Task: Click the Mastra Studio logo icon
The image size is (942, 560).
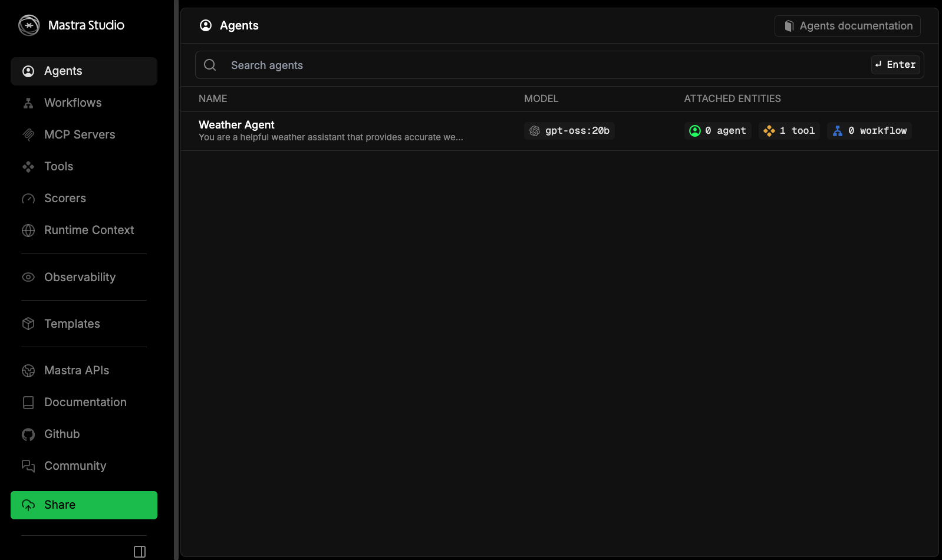Action: 29,25
